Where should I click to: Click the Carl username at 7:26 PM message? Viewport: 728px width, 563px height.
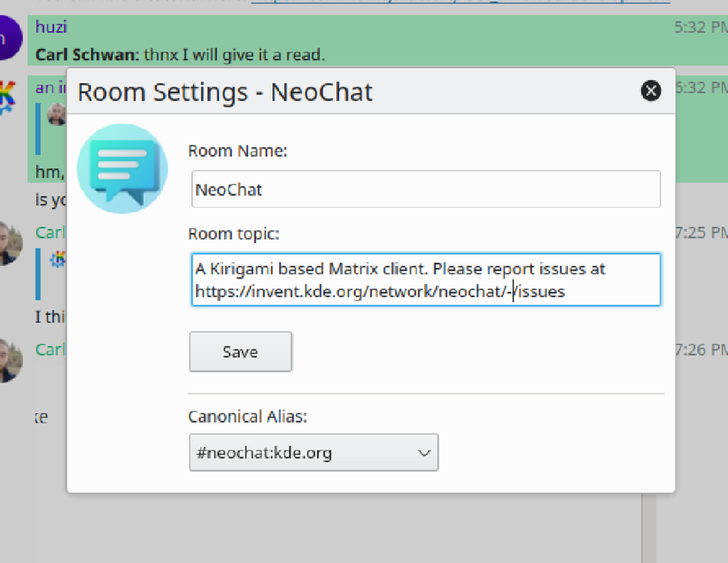49,350
